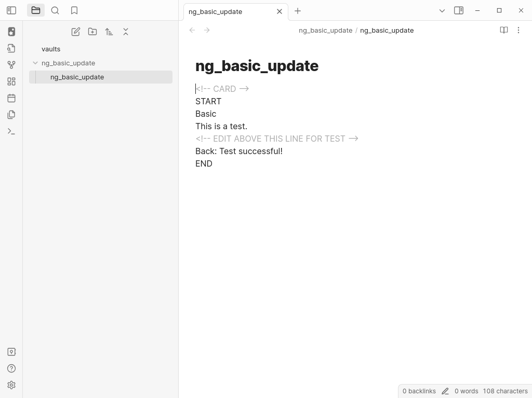Switch to reading view with the book icon
532x398 pixels.
pyautogui.click(x=503, y=30)
